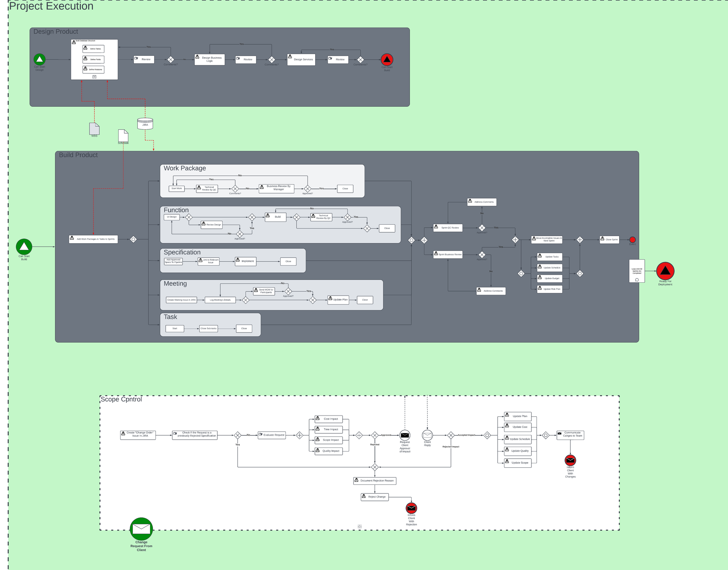The width and height of the screenshot is (728, 570).
Task: Select the WBS document icon
Action: pos(94,129)
